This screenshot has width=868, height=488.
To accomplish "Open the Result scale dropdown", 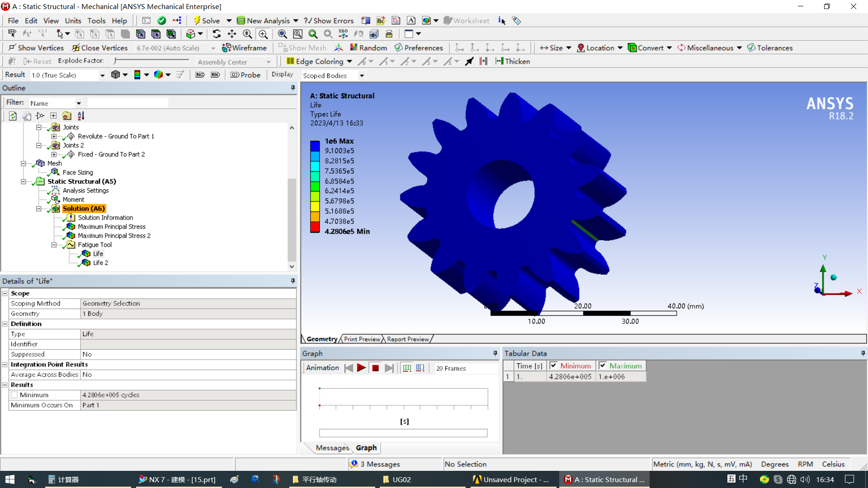I will [x=102, y=75].
